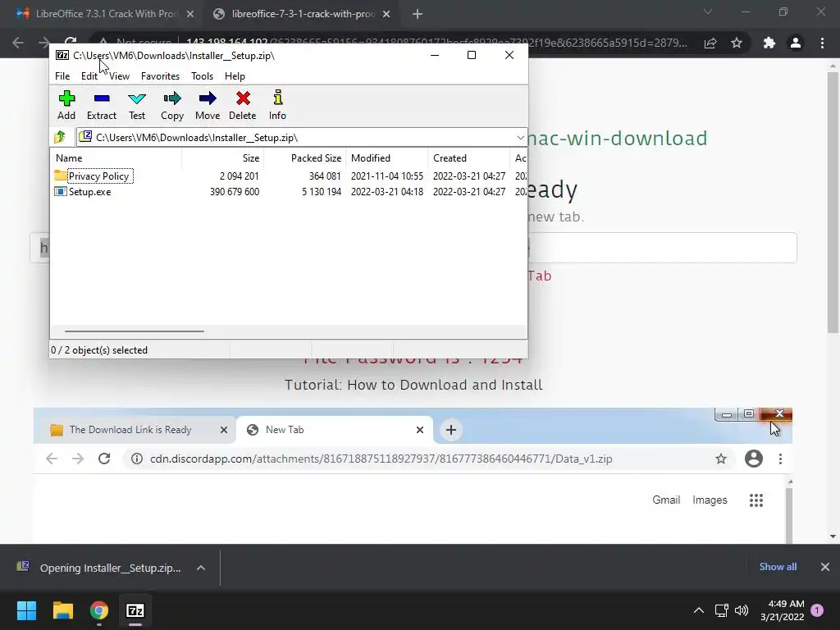
Task: Close the LibreOffice 7.3.1 Crack tab
Action: coord(190,15)
